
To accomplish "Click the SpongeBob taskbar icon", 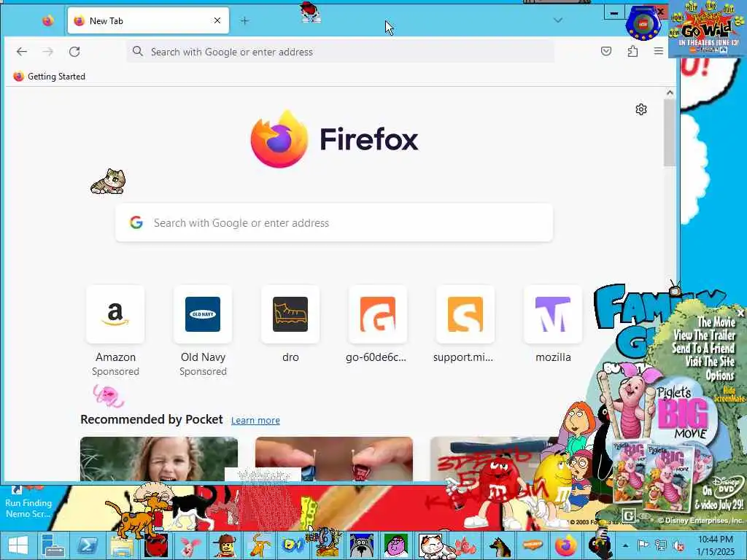I will tap(293, 545).
